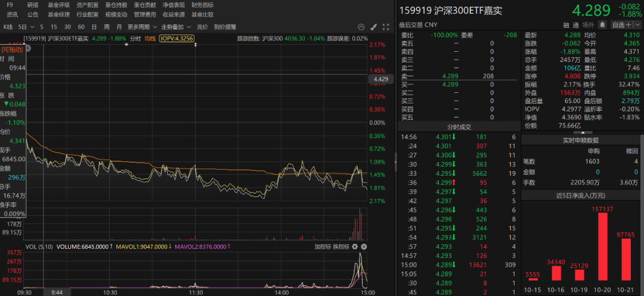The image size is (644, 296).
Task: Click the 159919 沪深300ETF嘉实 title
Action: point(451,10)
